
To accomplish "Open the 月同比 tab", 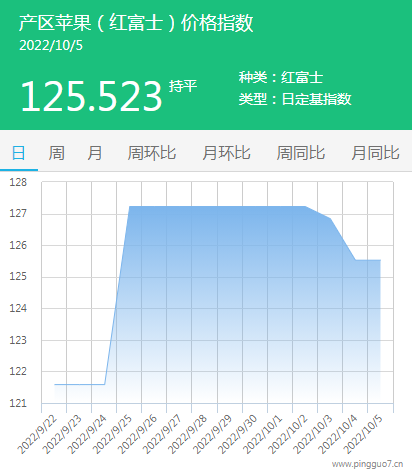I will click(375, 153).
